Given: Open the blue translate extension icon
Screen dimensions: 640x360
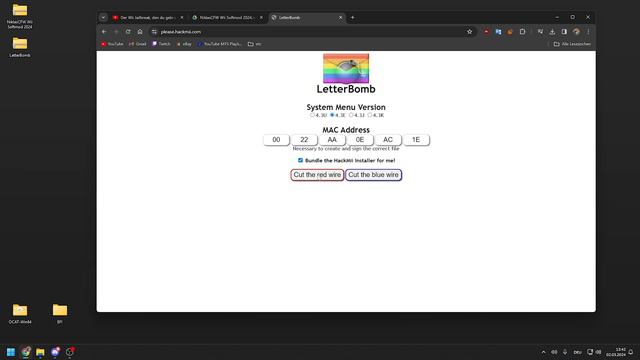Looking at the screenshot, I should (x=498, y=32).
